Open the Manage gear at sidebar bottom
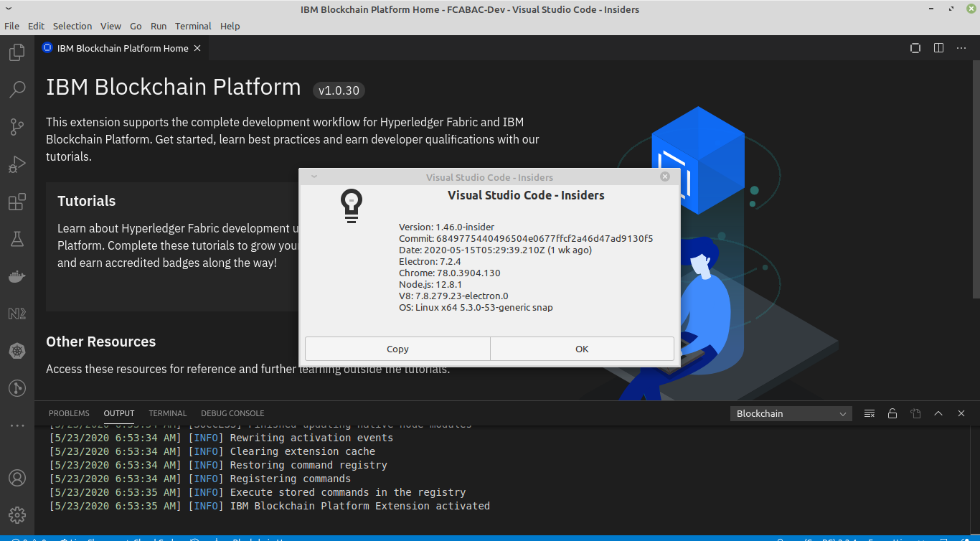The height and width of the screenshot is (541, 980). (17, 514)
